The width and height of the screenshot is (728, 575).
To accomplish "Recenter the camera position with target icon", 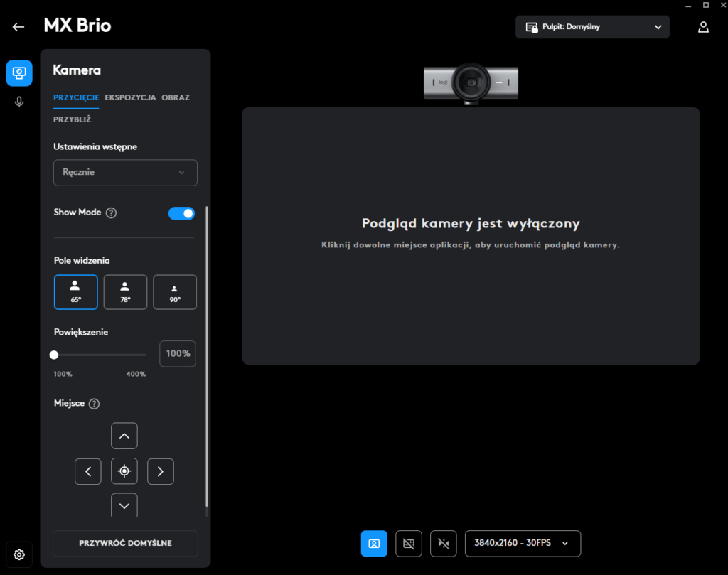I will coord(124,471).
